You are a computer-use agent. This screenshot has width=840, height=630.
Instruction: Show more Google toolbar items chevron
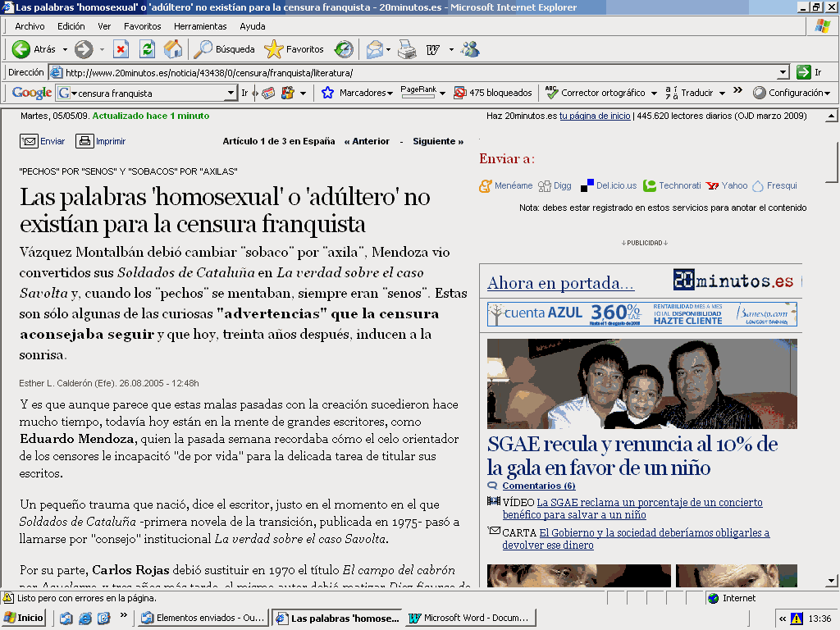click(x=737, y=90)
